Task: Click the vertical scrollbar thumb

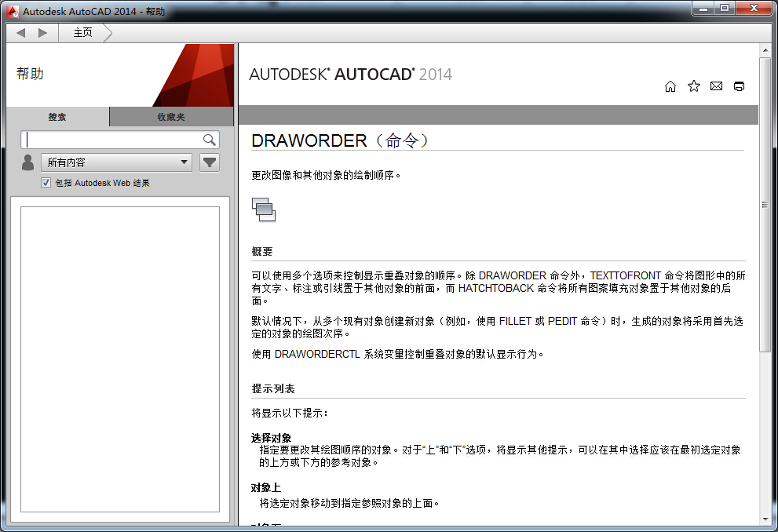Action: 765,204
